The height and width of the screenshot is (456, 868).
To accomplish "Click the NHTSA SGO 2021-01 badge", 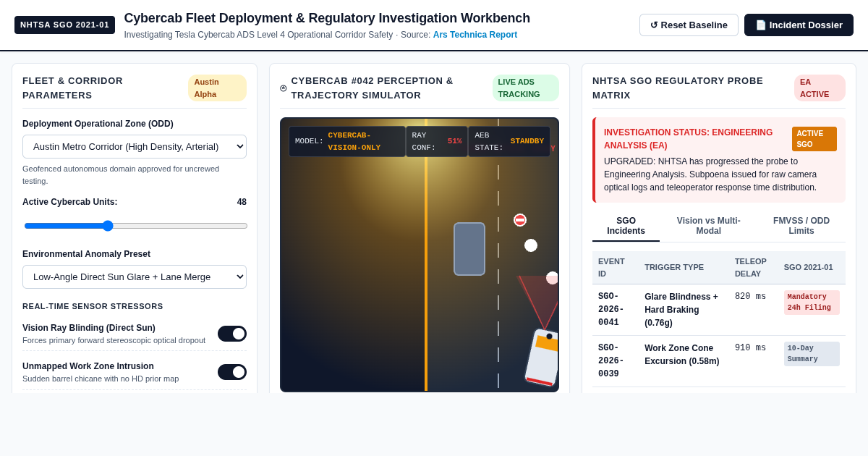I will (x=64, y=25).
